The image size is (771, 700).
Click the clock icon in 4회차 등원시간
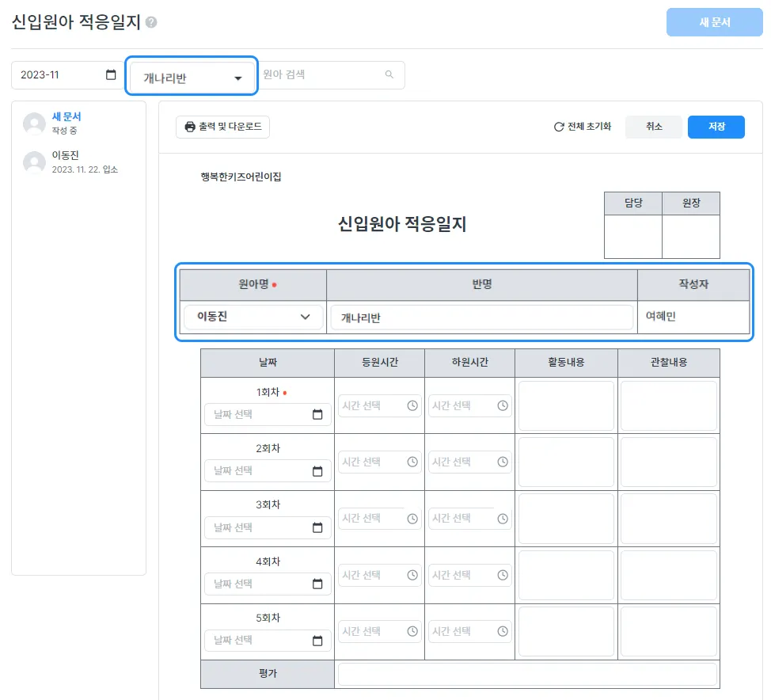[x=412, y=575]
